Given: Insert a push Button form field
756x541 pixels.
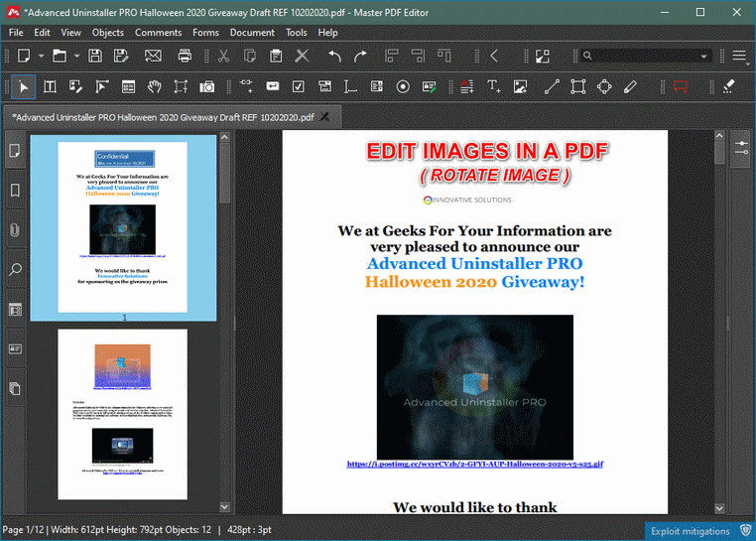Looking at the screenshot, I should coord(273,86).
